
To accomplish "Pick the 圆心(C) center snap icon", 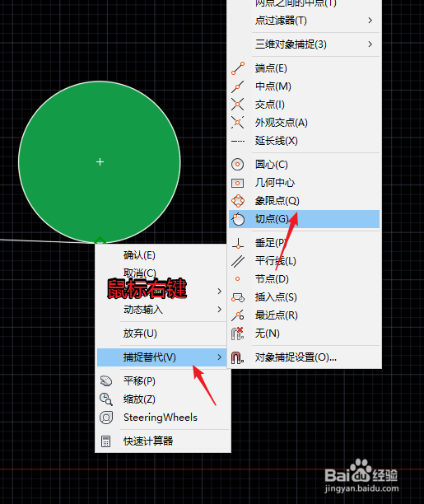I will click(x=238, y=165).
